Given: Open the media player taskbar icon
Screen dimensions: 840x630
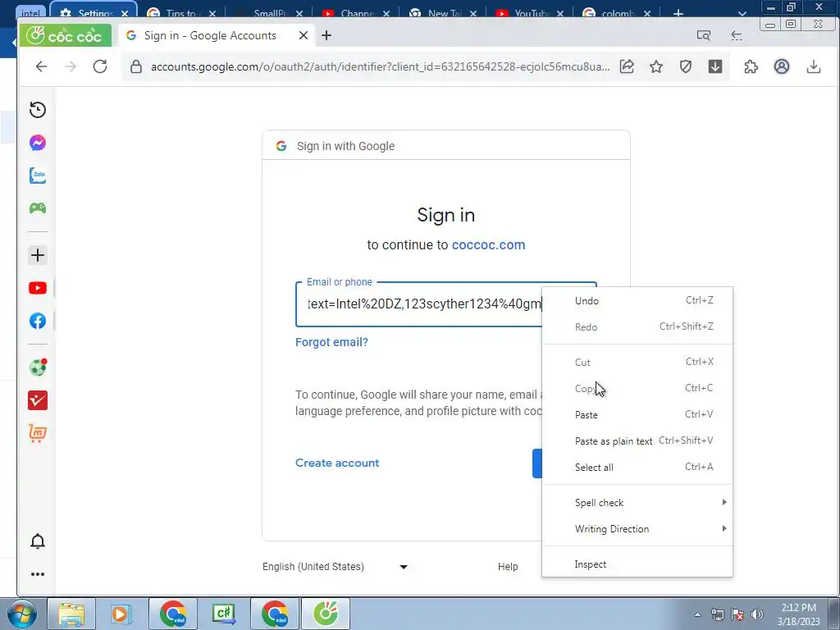Looking at the screenshot, I should click(x=121, y=614).
